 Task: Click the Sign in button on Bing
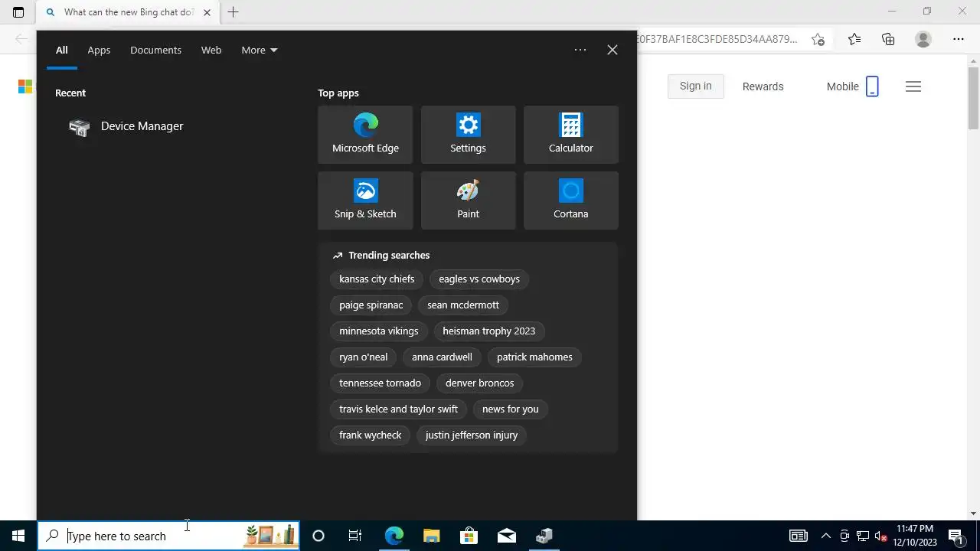pos(695,86)
